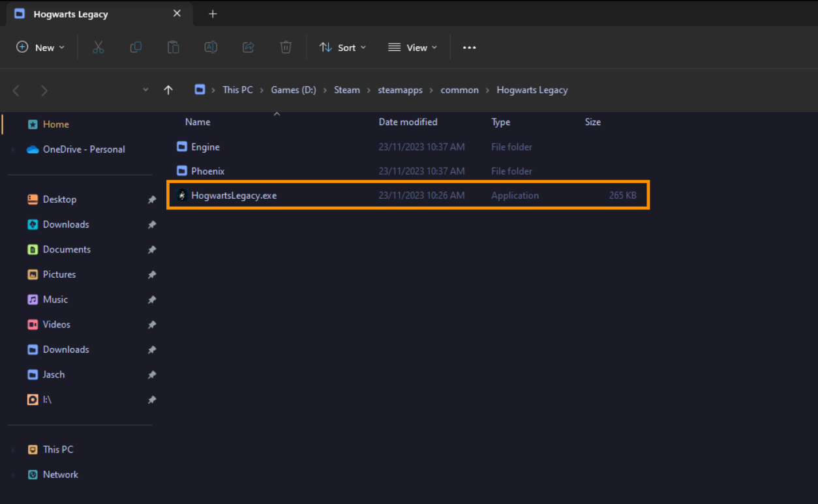This screenshot has width=818, height=504.
Task: Click steamapps breadcrumb
Action: click(400, 90)
